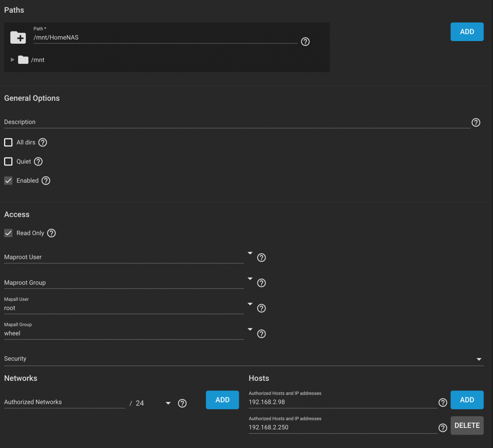The width and height of the screenshot is (493, 448).
Task: Click the Description input field
Action: click(237, 122)
